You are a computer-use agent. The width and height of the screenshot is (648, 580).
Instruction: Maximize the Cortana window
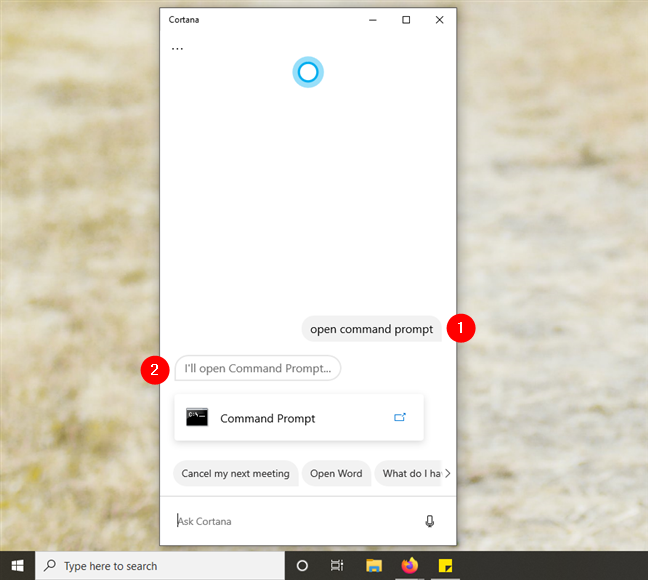406,20
